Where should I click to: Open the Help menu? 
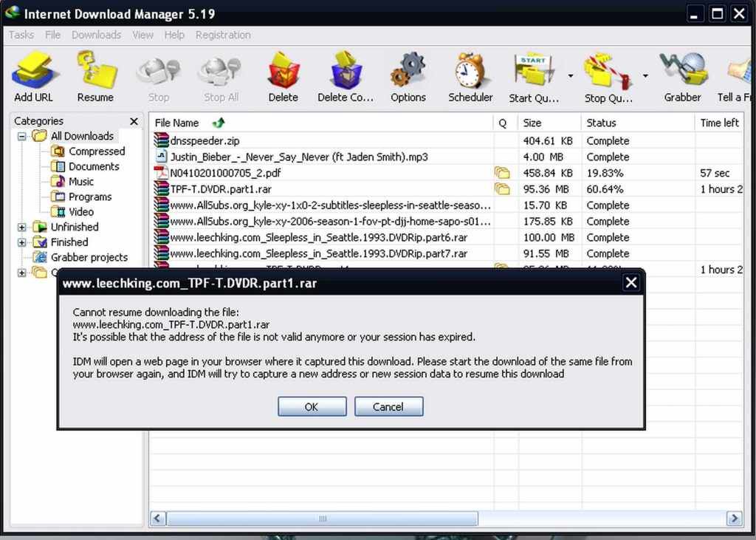click(x=174, y=35)
